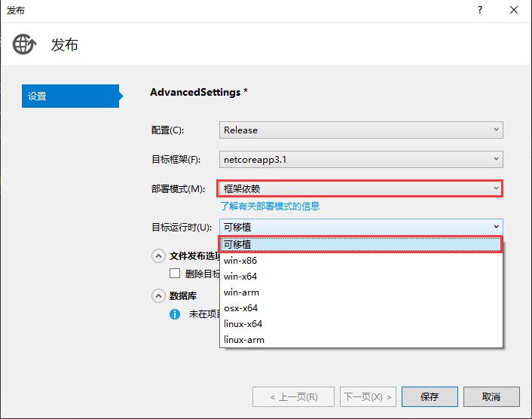Click the blue info icon under 数据库
This screenshot has width=532, height=419.
pyautogui.click(x=175, y=314)
